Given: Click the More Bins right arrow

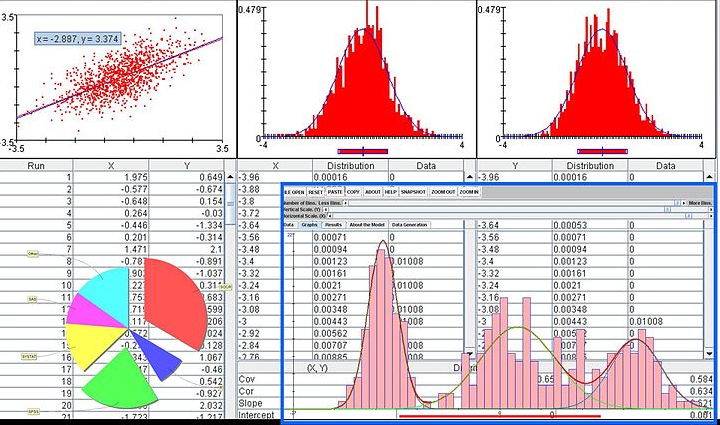Looking at the screenshot, I should [684, 203].
